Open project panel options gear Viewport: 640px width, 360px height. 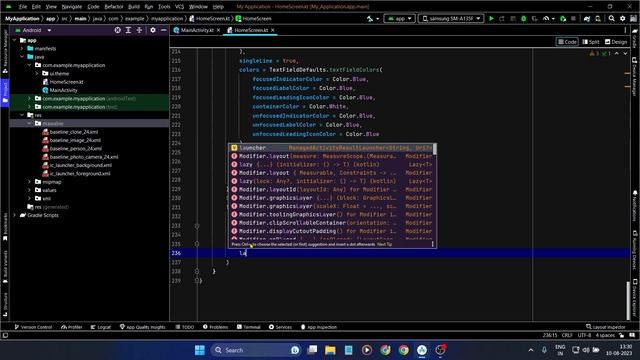[153, 30]
